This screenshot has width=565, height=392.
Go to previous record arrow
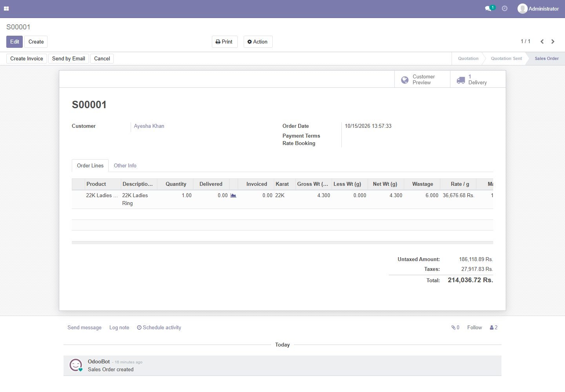542,42
